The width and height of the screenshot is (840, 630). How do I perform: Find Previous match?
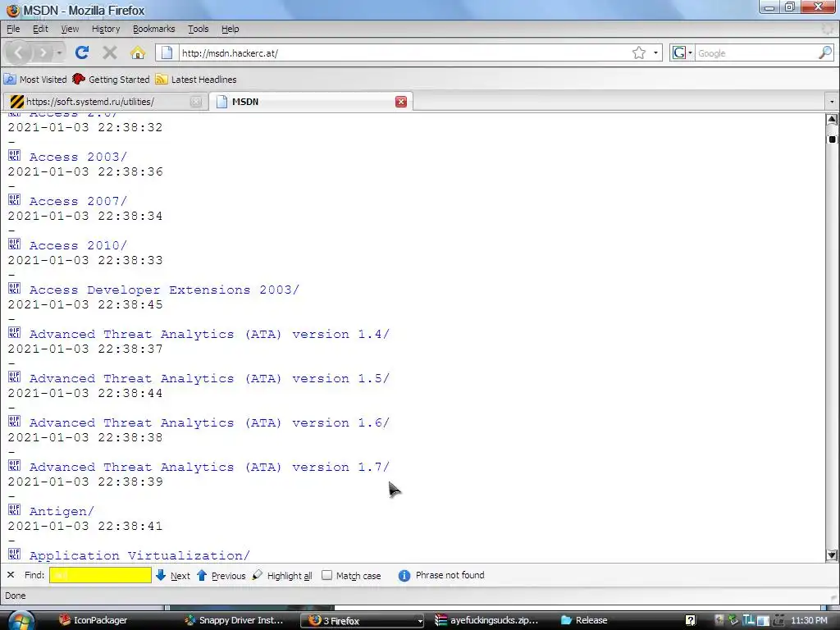pos(221,575)
